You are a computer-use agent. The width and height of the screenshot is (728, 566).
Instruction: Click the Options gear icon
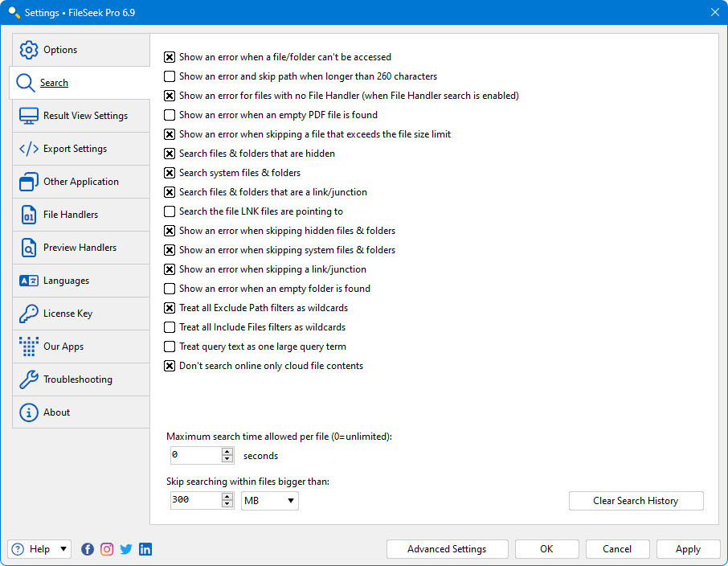click(28, 50)
